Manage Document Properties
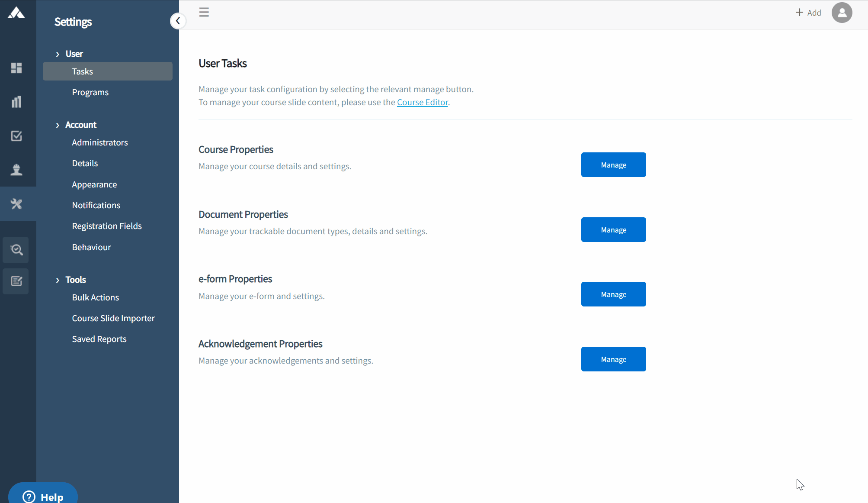This screenshot has height=503, width=868. click(613, 230)
